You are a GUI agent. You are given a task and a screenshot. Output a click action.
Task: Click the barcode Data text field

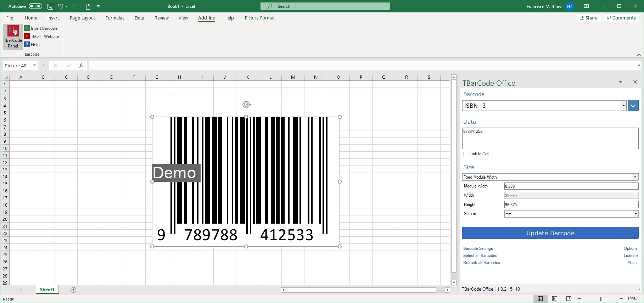pos(550,138)
